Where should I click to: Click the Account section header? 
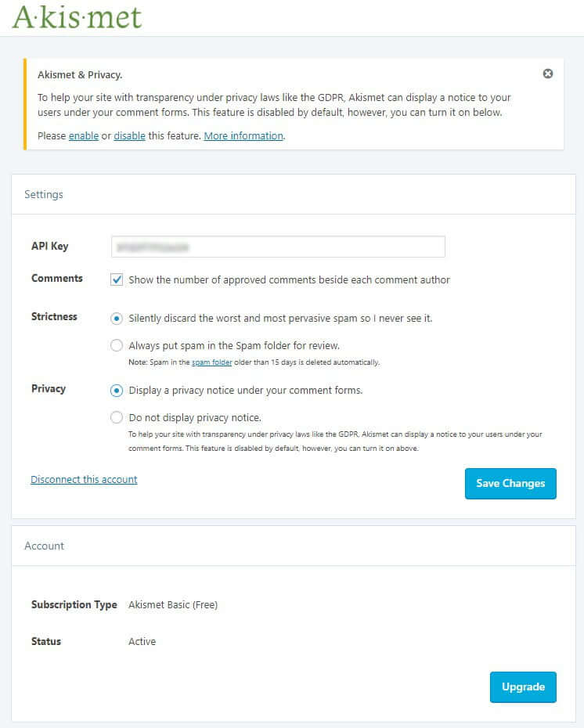click(x=44, y=546)
